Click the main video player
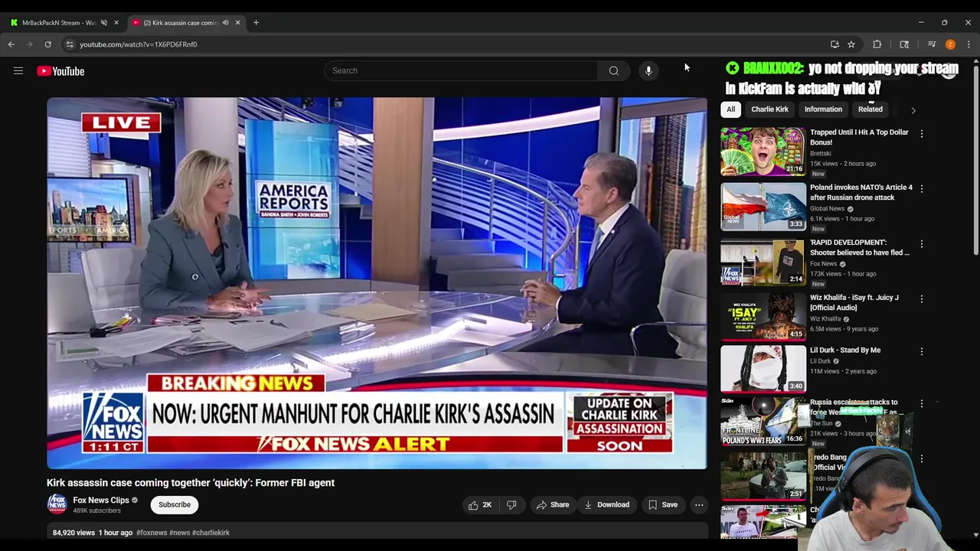 pos(377,283)
